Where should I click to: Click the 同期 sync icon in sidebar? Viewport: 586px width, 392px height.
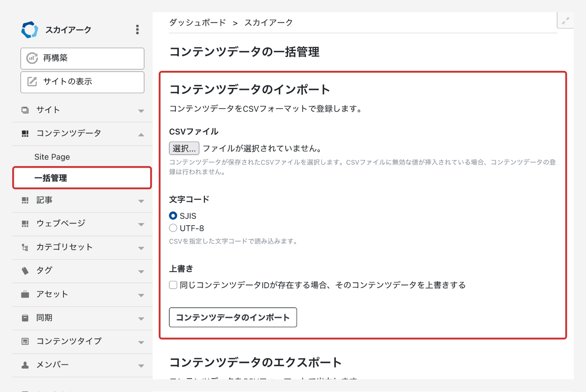[25, 318]
